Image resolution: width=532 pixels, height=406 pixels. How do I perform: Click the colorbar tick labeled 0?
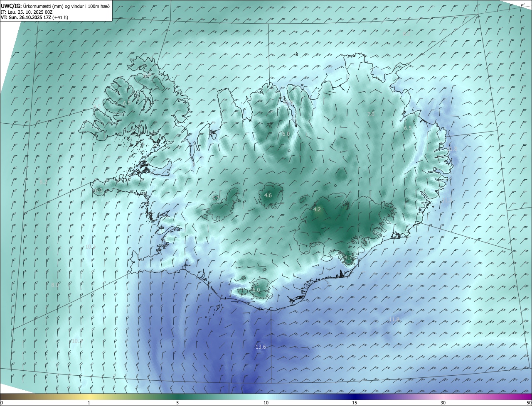click(2, 403)
